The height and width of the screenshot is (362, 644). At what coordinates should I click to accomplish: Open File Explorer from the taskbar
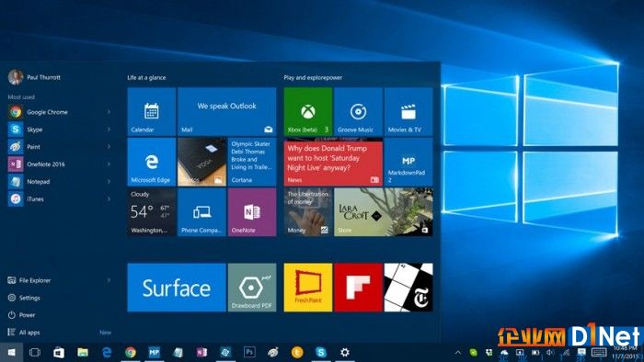click(x=83, y=352)
